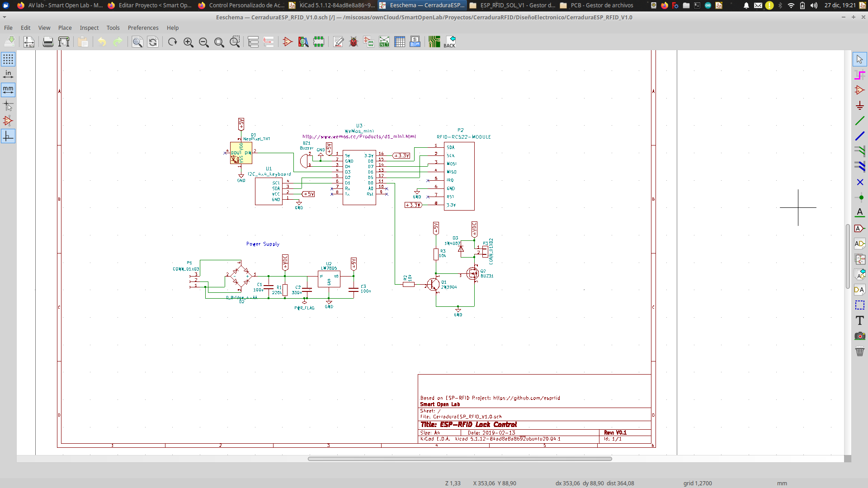Screen dimensions: 868x488
Task: Run the electrical rules check ladybug icon
Action: point(354,42)
